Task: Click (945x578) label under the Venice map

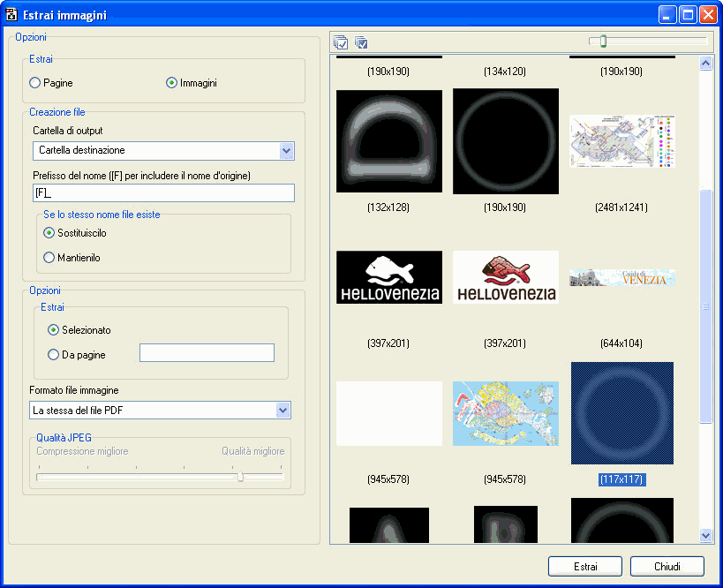Action: pos(505,479)
